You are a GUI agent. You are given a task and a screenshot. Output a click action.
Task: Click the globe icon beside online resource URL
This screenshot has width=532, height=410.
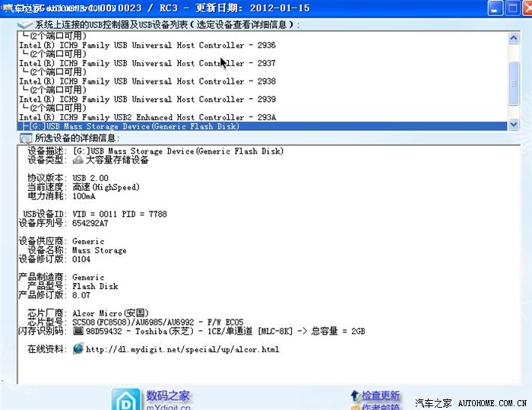78,349
